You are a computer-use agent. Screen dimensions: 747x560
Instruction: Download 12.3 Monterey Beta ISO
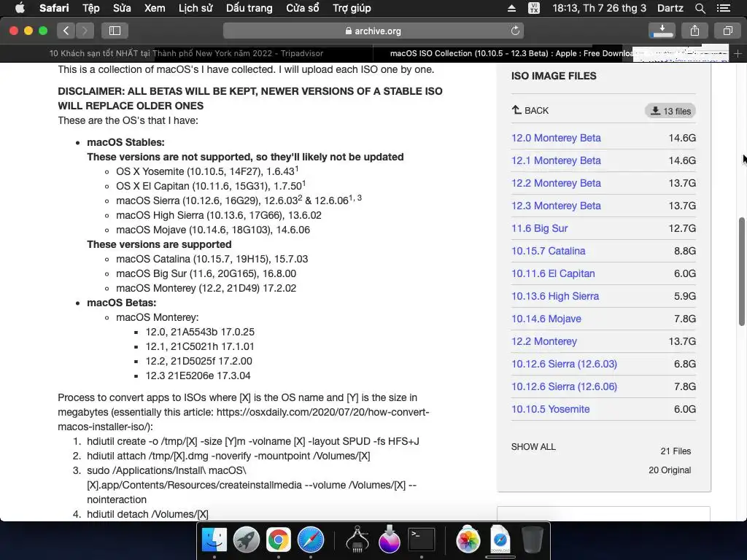[x=556, y=206]
